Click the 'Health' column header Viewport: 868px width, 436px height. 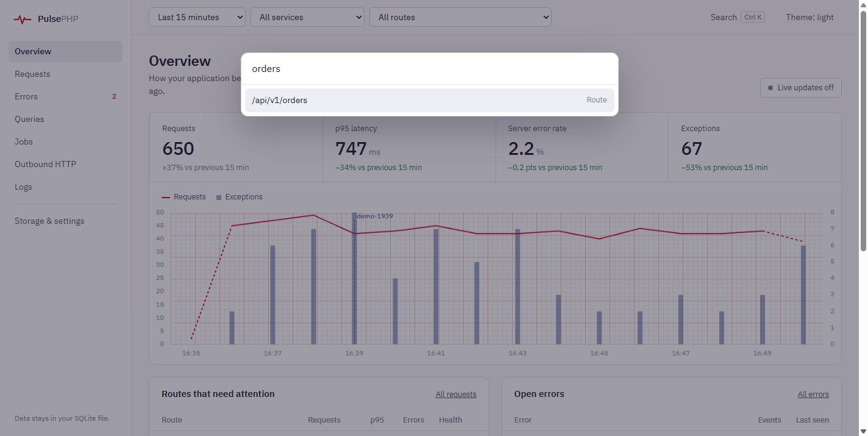pos(450,420)
